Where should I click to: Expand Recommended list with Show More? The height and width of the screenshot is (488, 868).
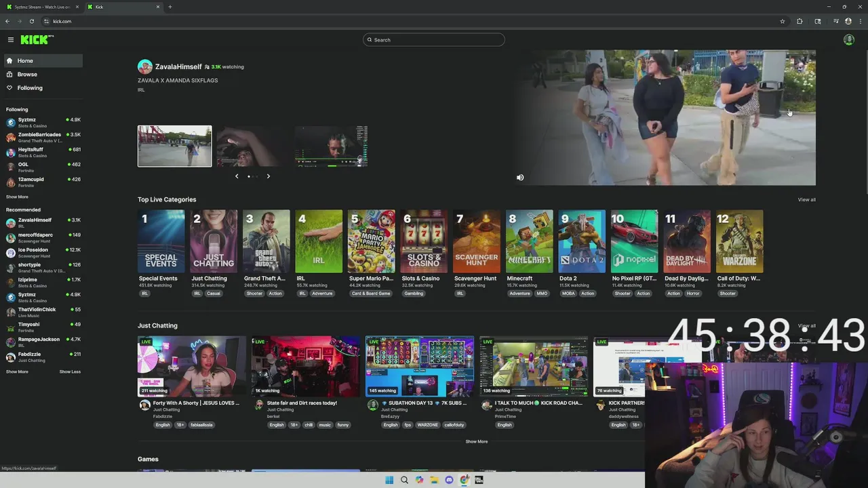point(17,372)
